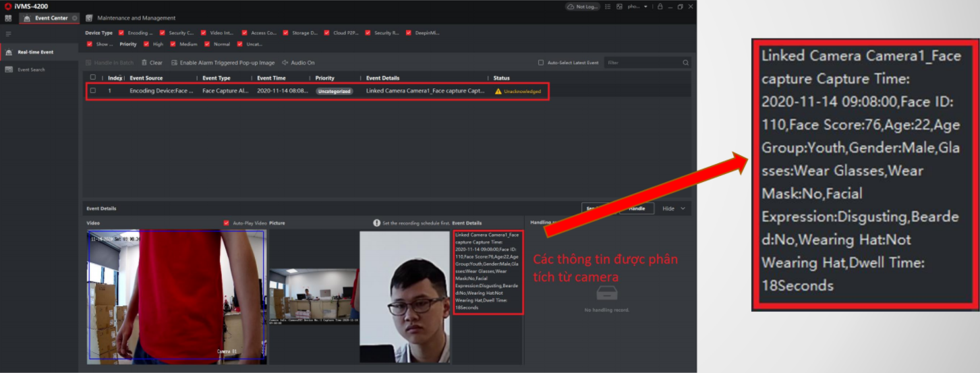Clear events with the trash icon

click(144, 63)
